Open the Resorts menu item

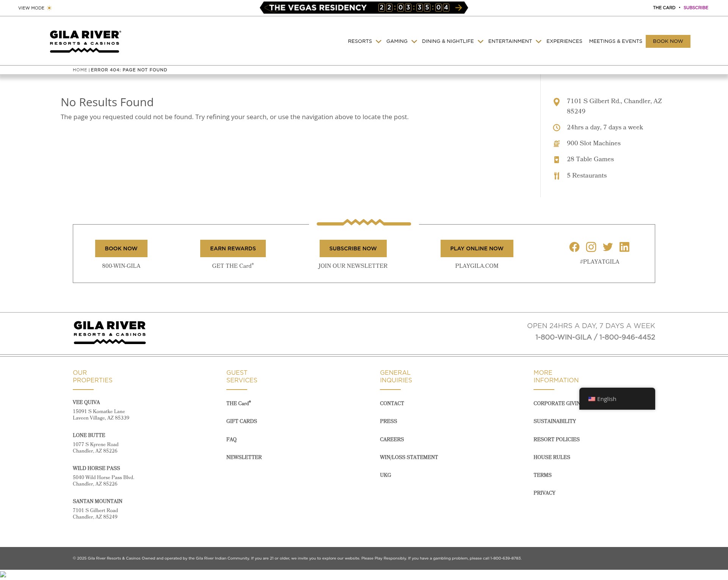tap(360, 41)
